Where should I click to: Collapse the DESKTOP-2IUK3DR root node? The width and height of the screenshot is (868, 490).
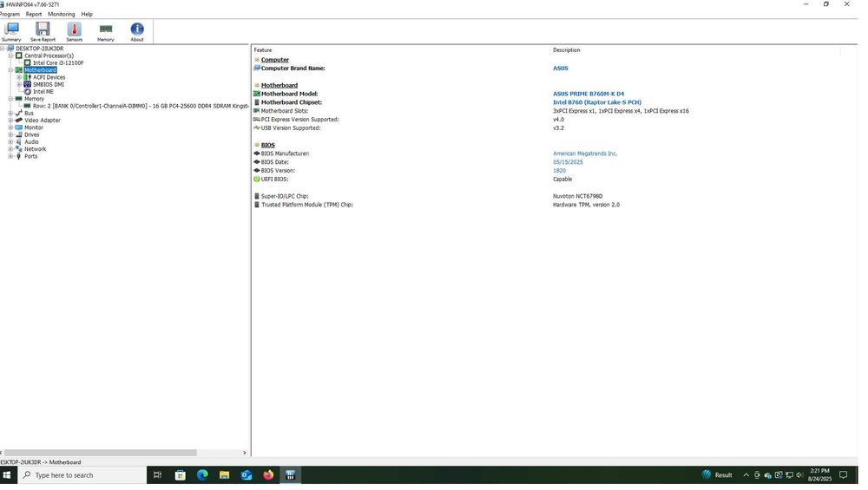(3, 49)
